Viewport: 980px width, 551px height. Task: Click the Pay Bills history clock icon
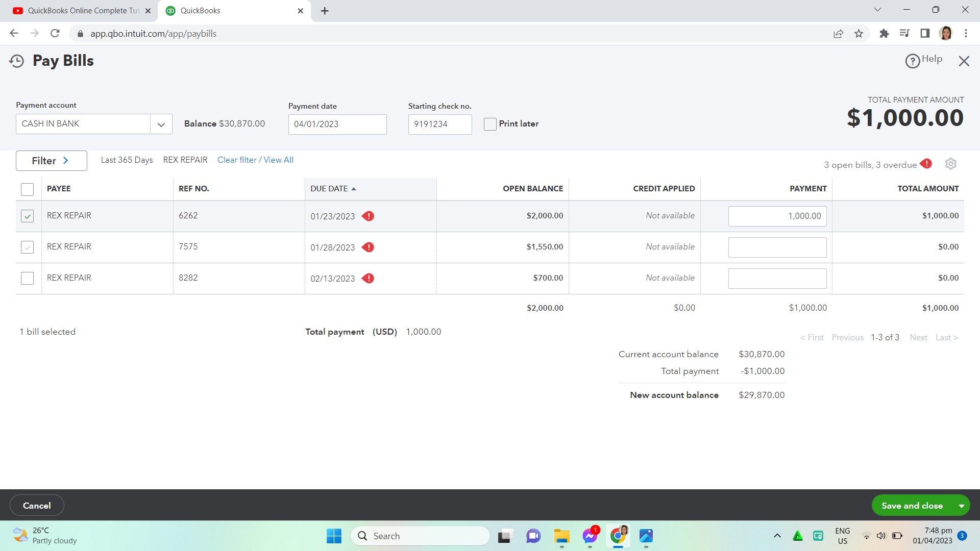(x=16, y=61)
